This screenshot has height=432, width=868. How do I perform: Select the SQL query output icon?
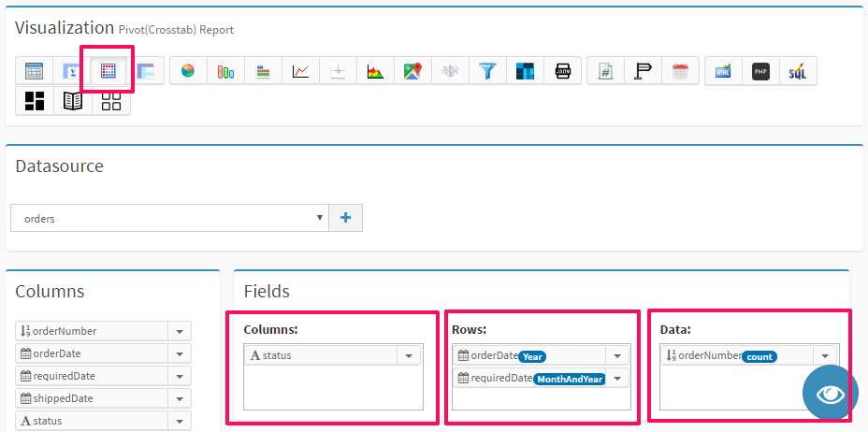pos(798,71)
